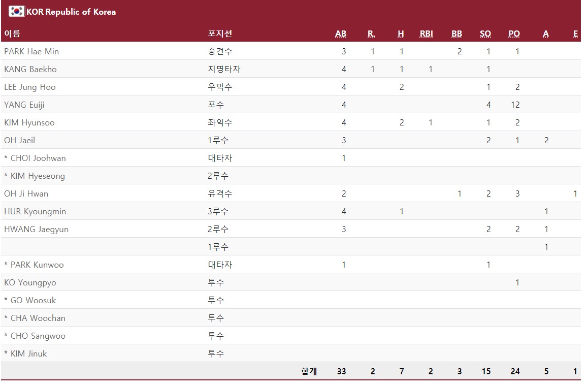Select pitcher KIM Jinuk

coord(25,353)
